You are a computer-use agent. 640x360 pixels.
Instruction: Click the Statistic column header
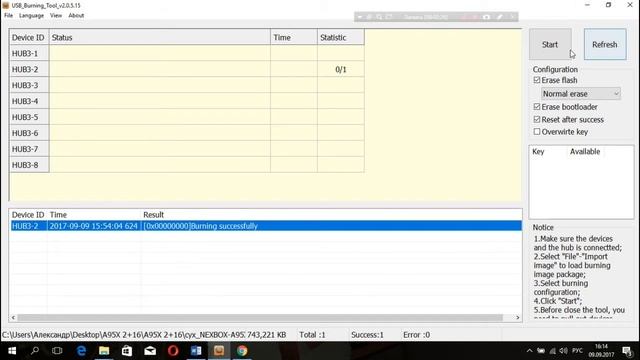pos(341,38)
